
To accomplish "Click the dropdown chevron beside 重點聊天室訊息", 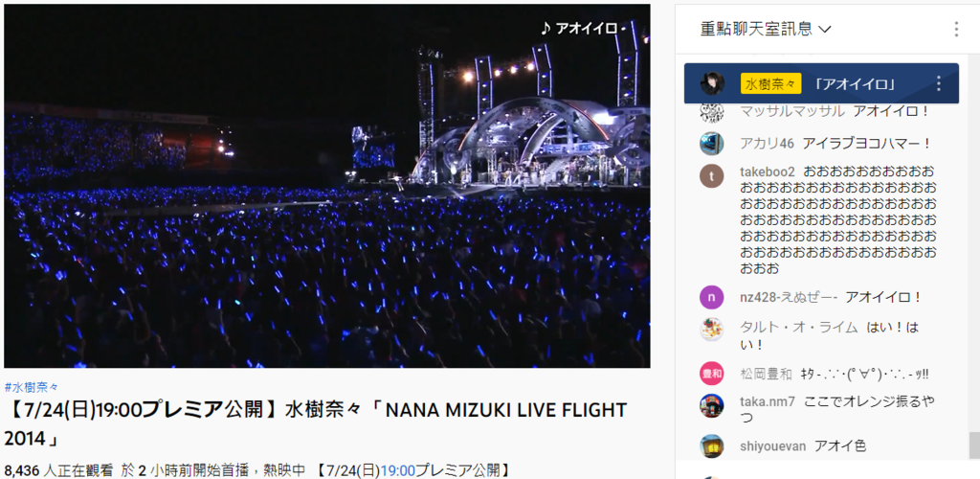I will [825, 30].
